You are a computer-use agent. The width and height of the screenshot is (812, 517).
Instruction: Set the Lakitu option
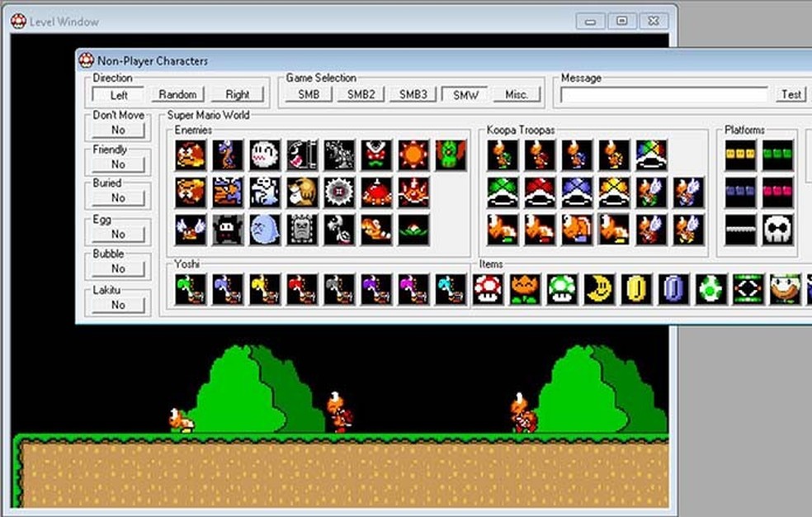tap(117, 305)
